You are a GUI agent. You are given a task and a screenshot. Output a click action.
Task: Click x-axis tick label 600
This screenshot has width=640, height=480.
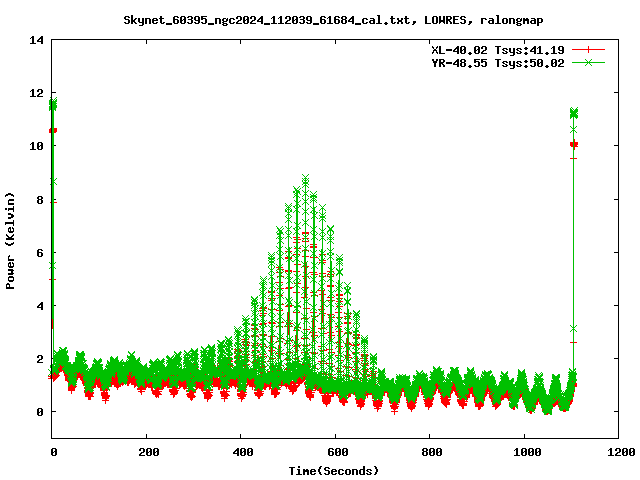338,452
